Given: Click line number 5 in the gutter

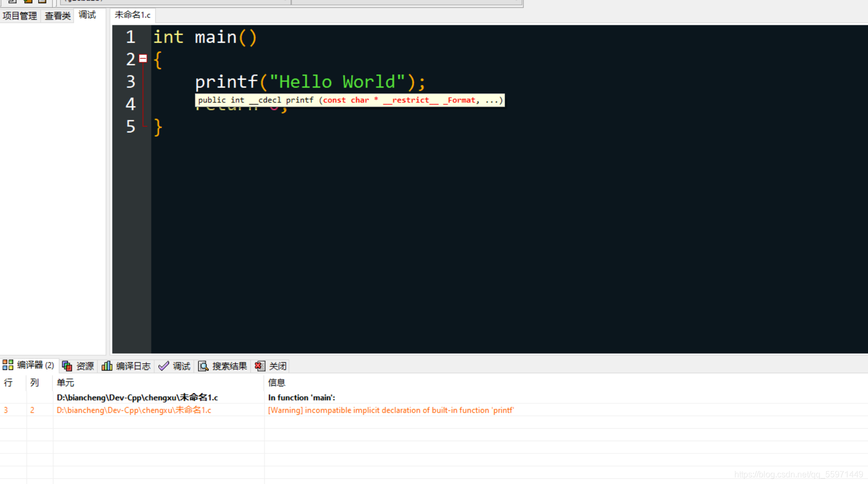Looking at the screenshot, I should point(130,127).
